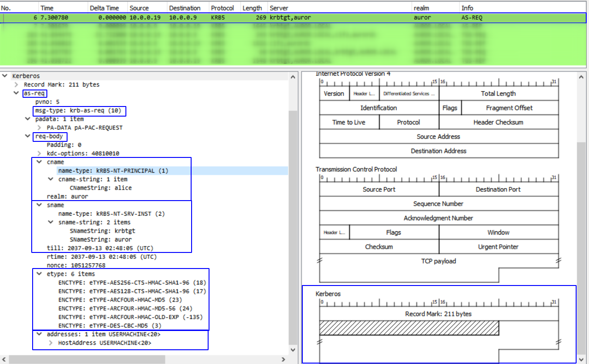Click IPv4 Version field in diagram
The image size is (589, 364).
click(x=334, y=94)
